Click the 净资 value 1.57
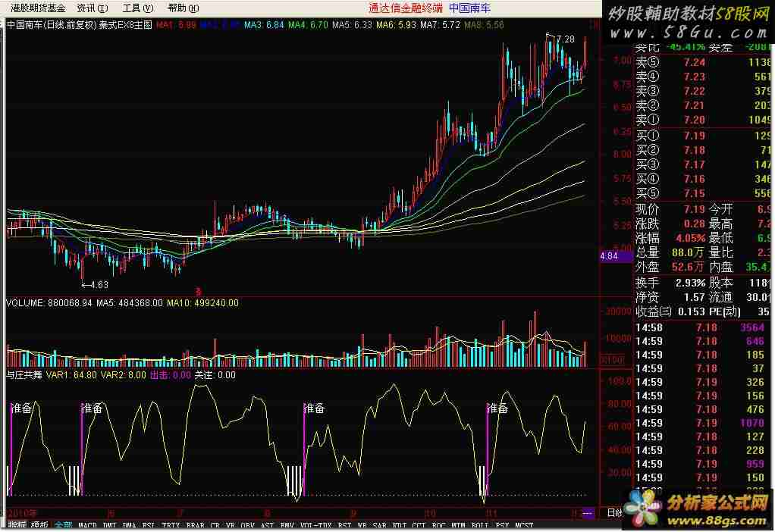 click(695, 297)
